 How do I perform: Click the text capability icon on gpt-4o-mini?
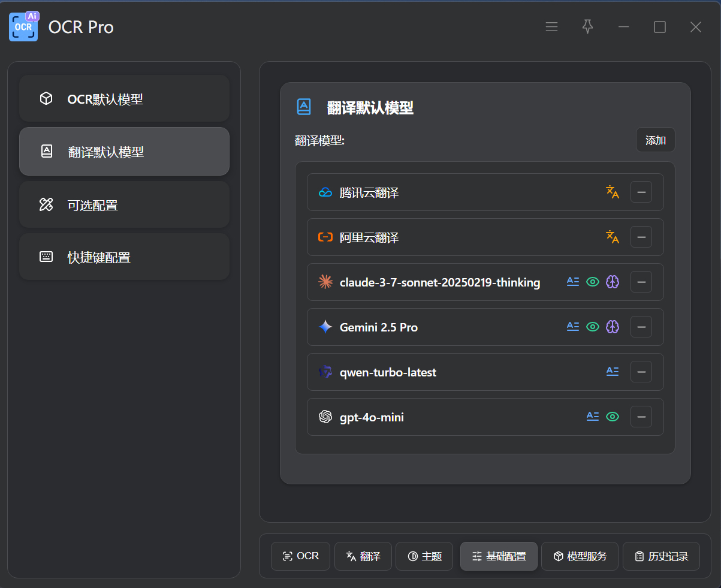coord(593,417)
